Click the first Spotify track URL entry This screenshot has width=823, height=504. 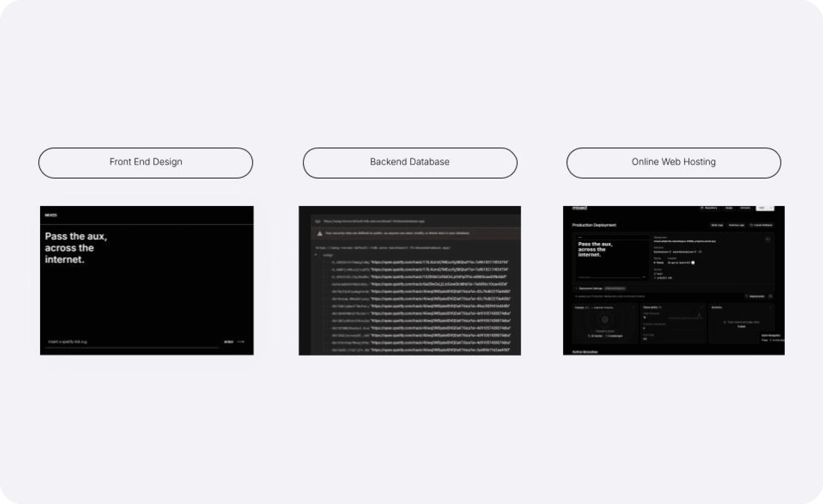439,262
